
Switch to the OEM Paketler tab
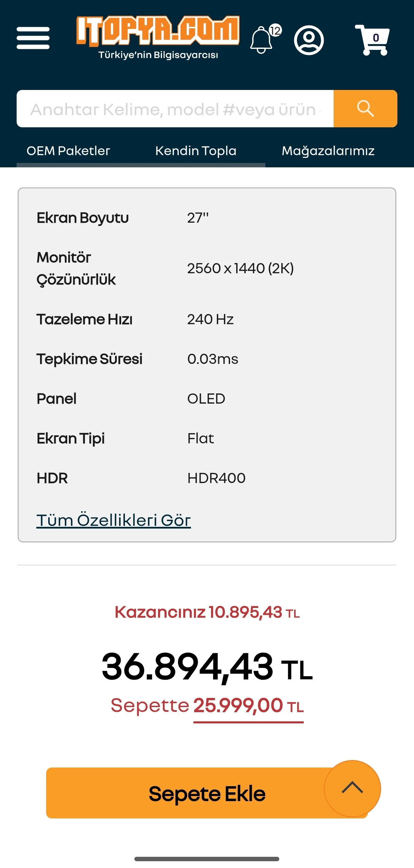(x=68, y=151)
